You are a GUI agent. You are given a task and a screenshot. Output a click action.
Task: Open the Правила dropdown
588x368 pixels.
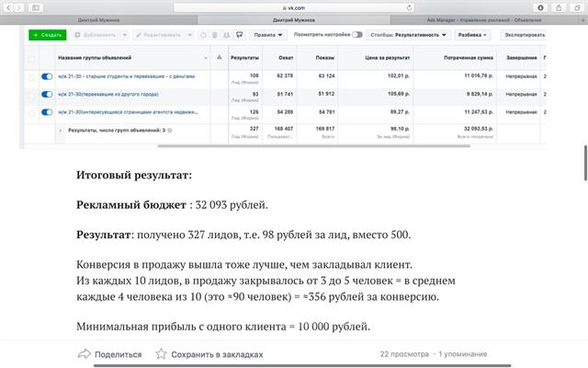(x=268, y=35)
